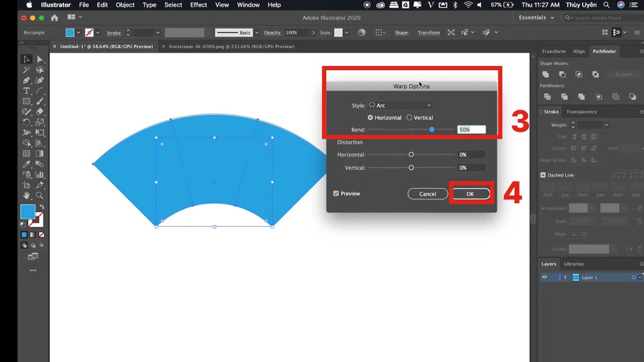Select the Direct Selection tool
The image size is (644, 362).
[x=39, y=59]
